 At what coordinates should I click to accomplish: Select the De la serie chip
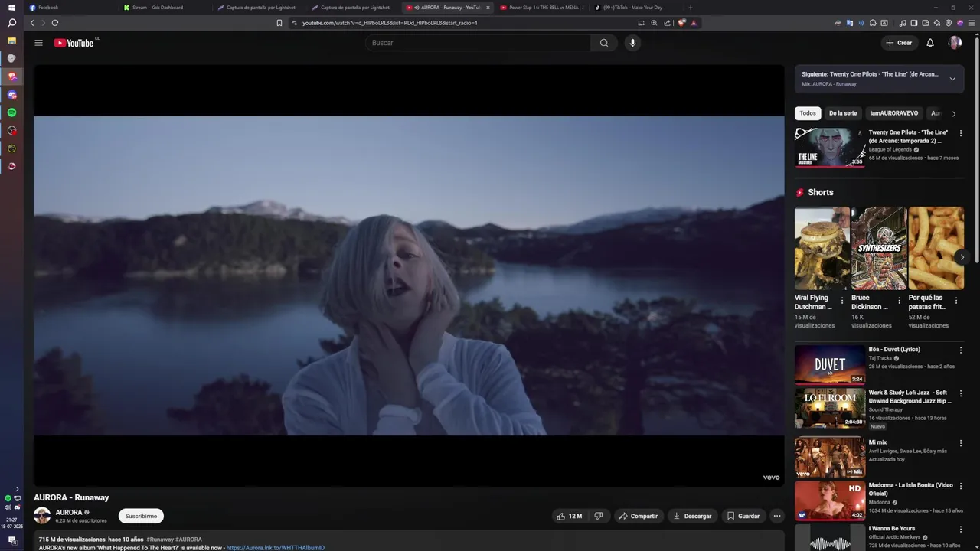pyautogui.click(x=843, y=113)
